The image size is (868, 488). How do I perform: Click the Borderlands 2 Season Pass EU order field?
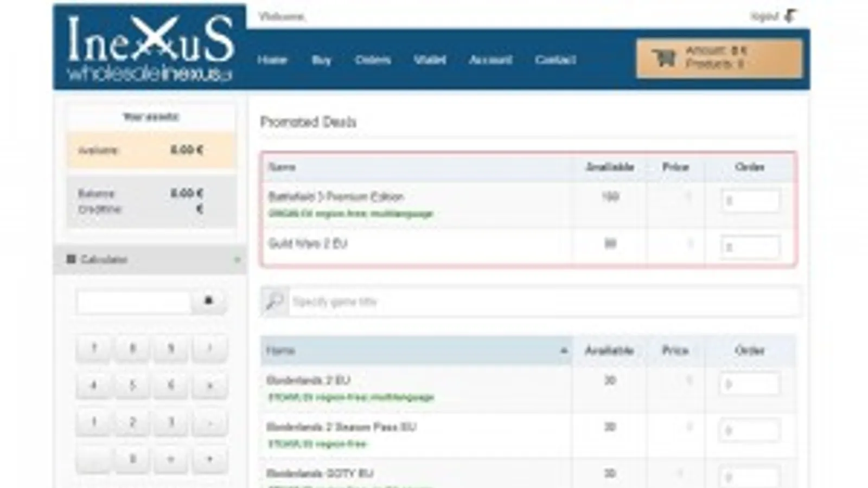(x=750, y=431)
